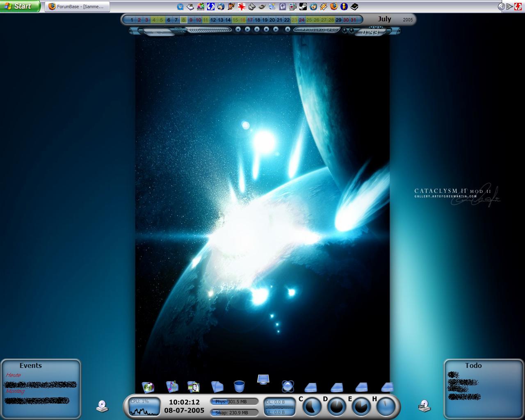The height and width of the screenshot is (420, 525).
Task: Click the Heute entry in Events
Action: coord(13,375)
